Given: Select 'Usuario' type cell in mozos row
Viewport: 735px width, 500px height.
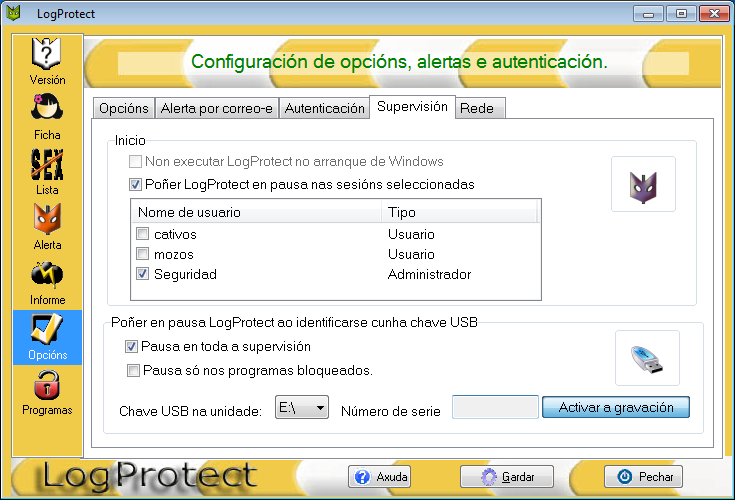Looking at the screenshot, I should (411, 254).
